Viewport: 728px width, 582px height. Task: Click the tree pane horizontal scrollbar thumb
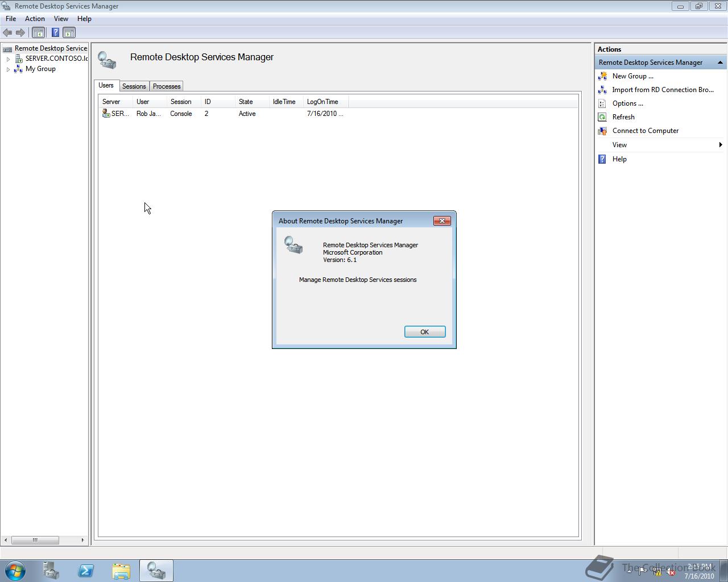[x=35, y=540]
